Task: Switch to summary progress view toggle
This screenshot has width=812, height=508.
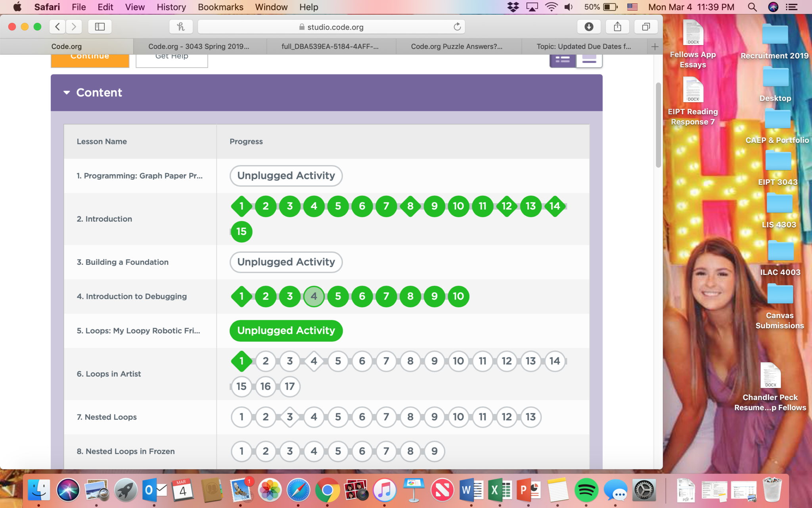Action: (x=563, y=60)
